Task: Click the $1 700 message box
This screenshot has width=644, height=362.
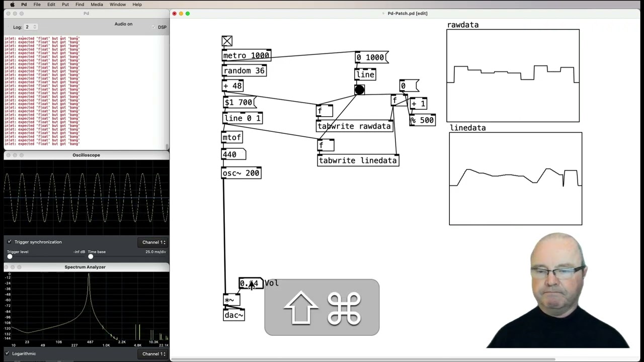Action: click(239, 103)
